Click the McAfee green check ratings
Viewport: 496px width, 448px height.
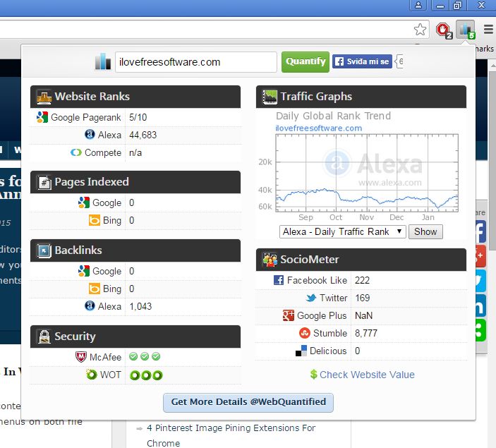145,356
